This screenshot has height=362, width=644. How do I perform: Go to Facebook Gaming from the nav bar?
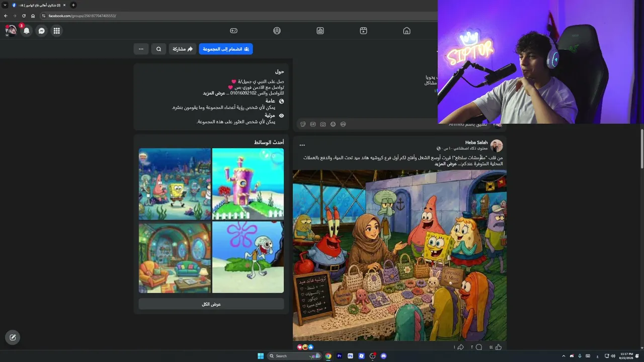pos(233,31)
